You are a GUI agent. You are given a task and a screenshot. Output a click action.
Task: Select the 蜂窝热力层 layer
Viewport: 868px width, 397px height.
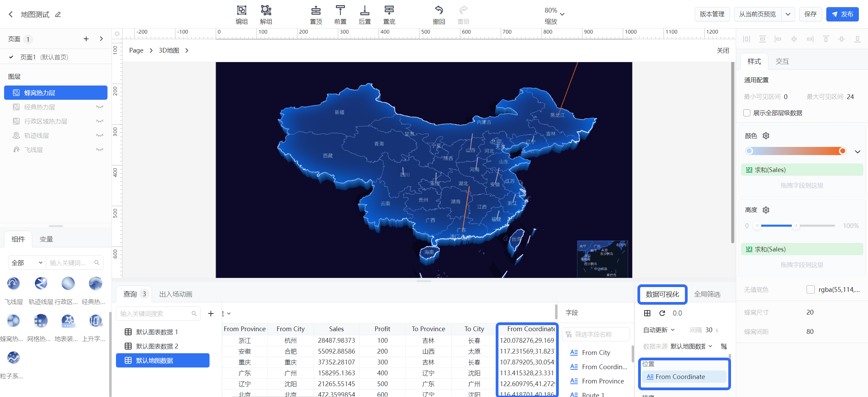tap(56, 93)
